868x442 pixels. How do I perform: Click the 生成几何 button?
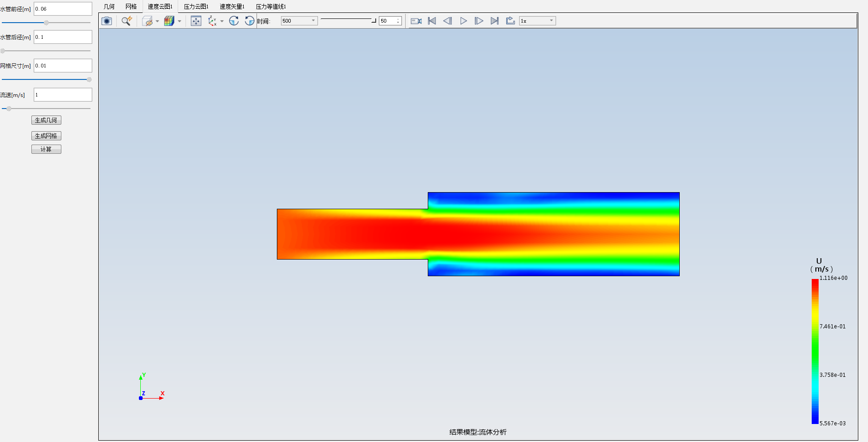click(x=46, y=120)
